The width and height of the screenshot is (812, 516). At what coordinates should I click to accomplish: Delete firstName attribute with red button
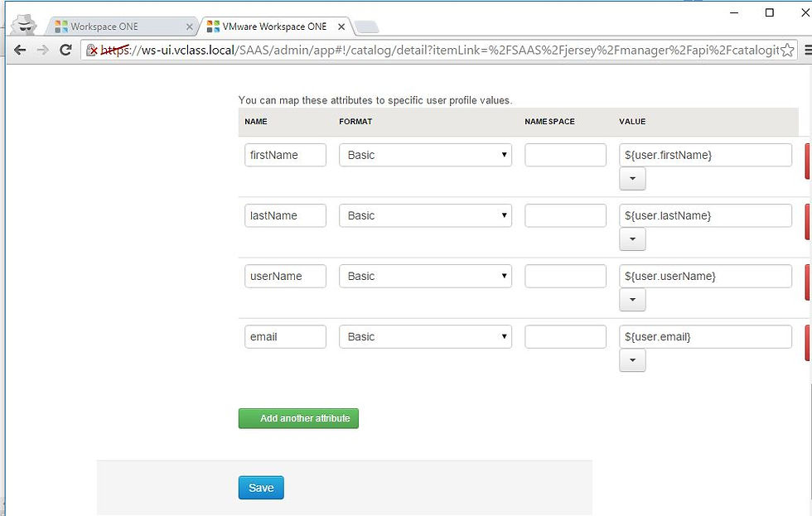(x=808, y=161)
